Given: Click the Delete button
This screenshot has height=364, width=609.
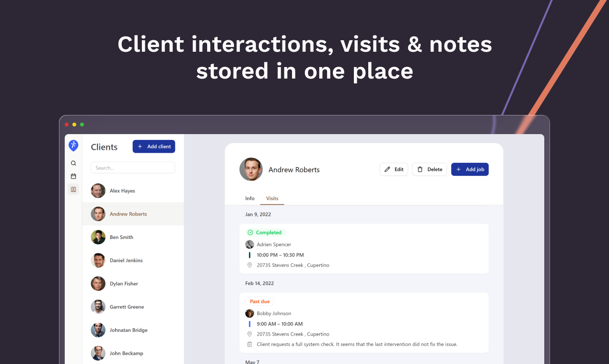Looking at the screenshot, I should pos(430,170).
